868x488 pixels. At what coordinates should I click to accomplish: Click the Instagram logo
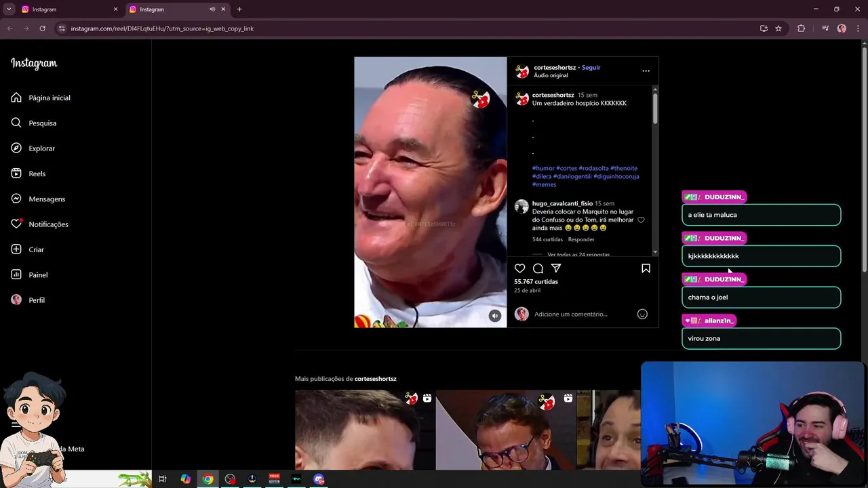point(34,64)
